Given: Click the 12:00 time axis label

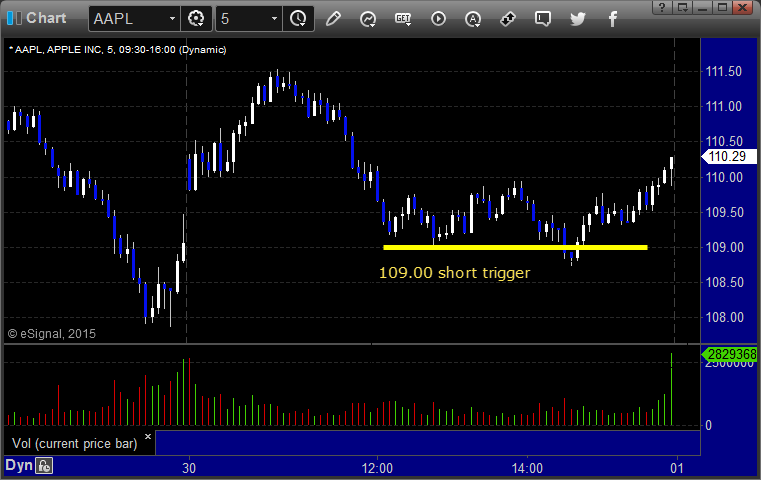Looking at the screenshot, I should [377, 468].
